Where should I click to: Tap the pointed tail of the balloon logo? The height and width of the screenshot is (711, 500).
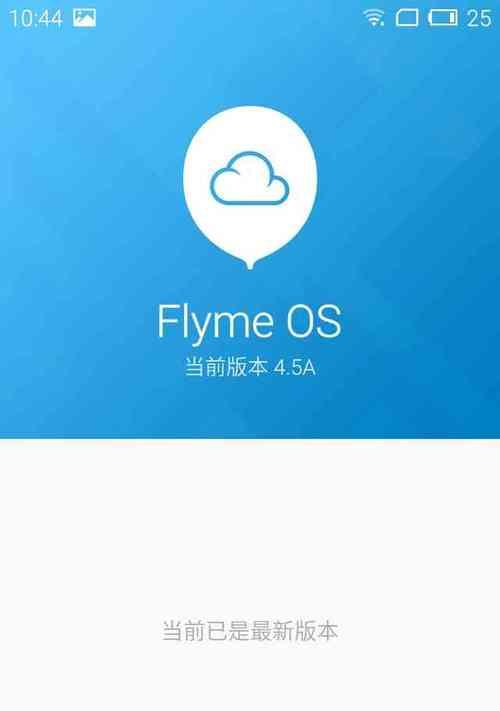250,264
